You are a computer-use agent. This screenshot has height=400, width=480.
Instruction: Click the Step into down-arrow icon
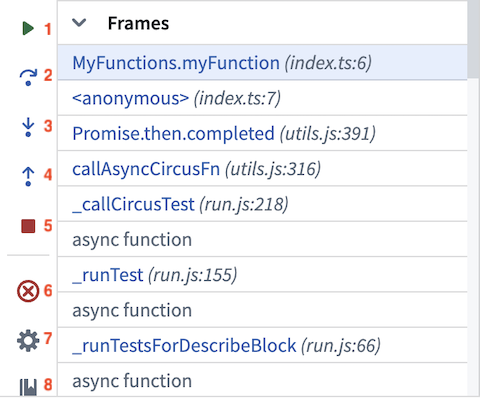(x=28, y=127)
